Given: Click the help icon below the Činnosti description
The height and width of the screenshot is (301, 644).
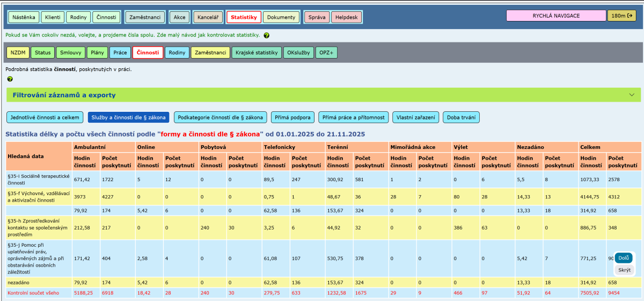Looking at the screenshot, I should pyautogui.click(x=10, y=79).
